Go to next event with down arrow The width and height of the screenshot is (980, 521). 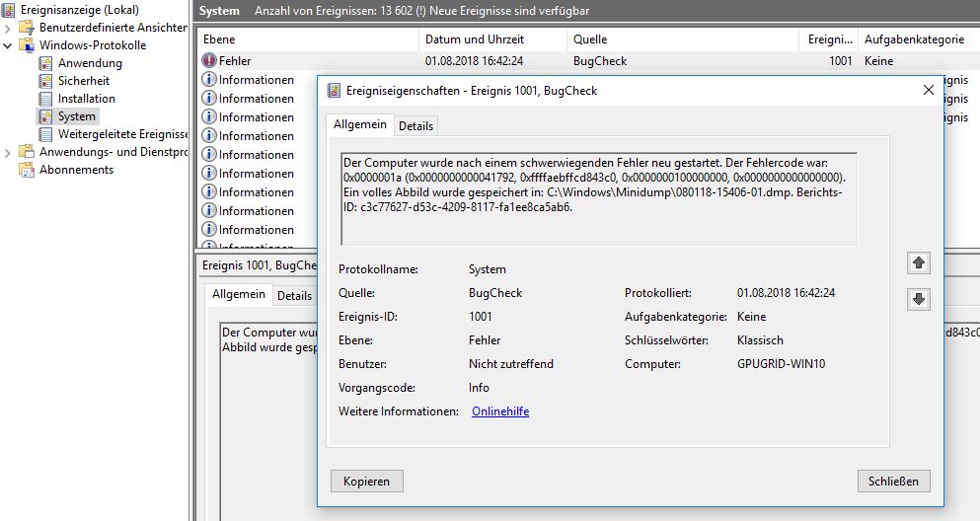[x=918, y=299]
